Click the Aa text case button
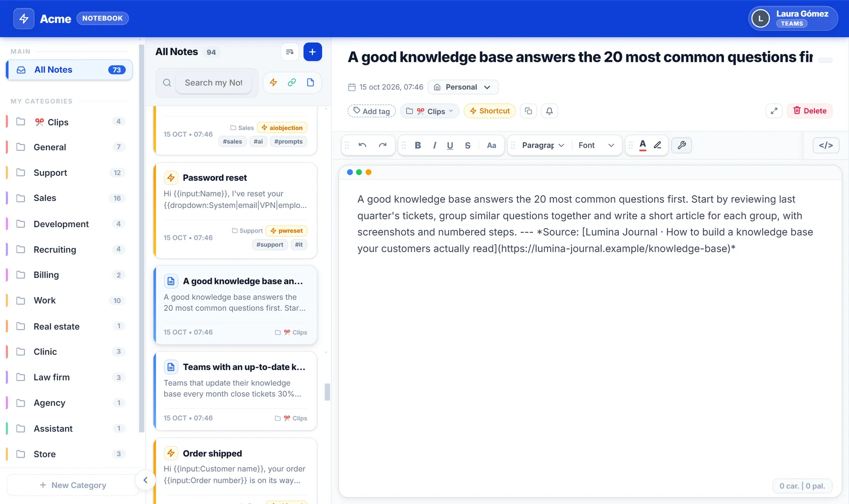Screen dimensions: 849x504 (x=491, y=145)
